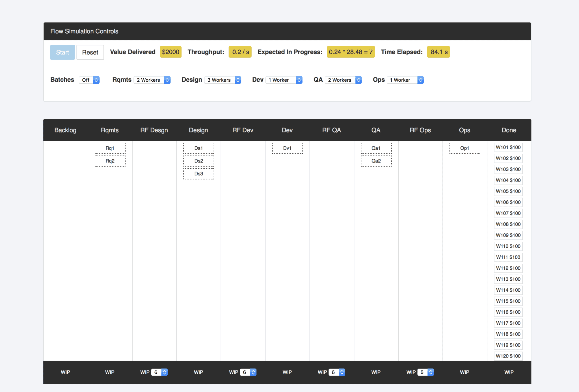Open the Ops worker dropdown
This screenshot has height=392, width=579.
[x=405, y=80]
